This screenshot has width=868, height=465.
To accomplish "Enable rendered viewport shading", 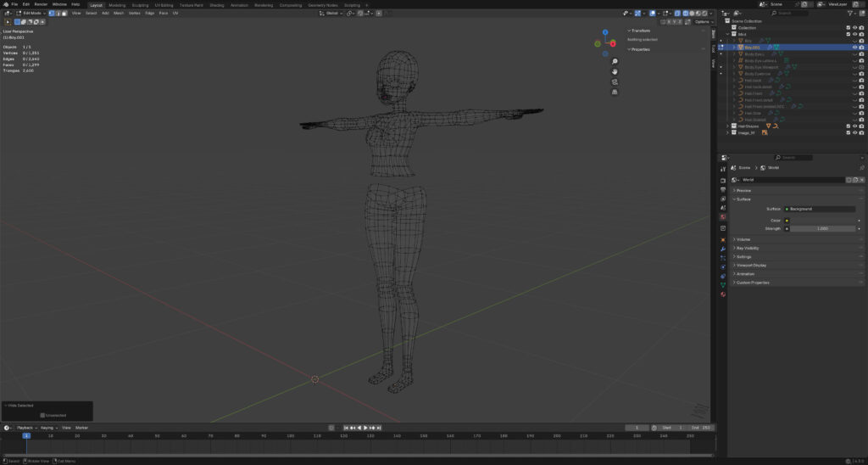I will (x=704, y=13).
